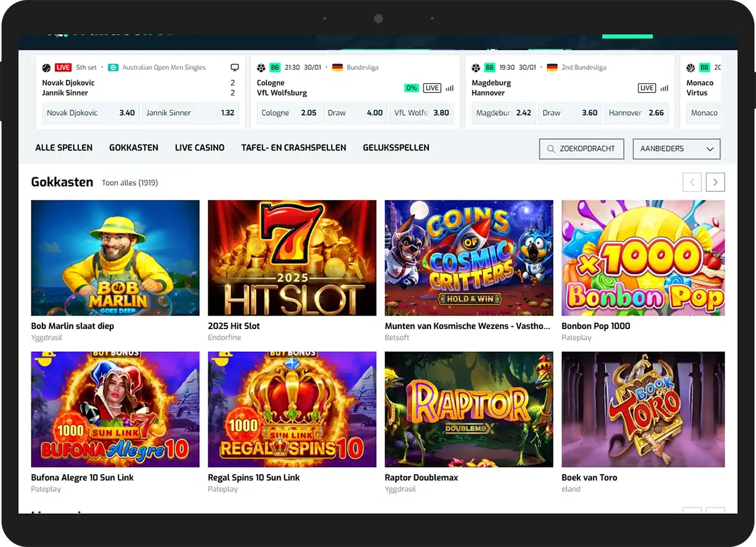Click the 'Cologne' team name in match header
Screen dimensions: 756x547
(x=271, y=83)
